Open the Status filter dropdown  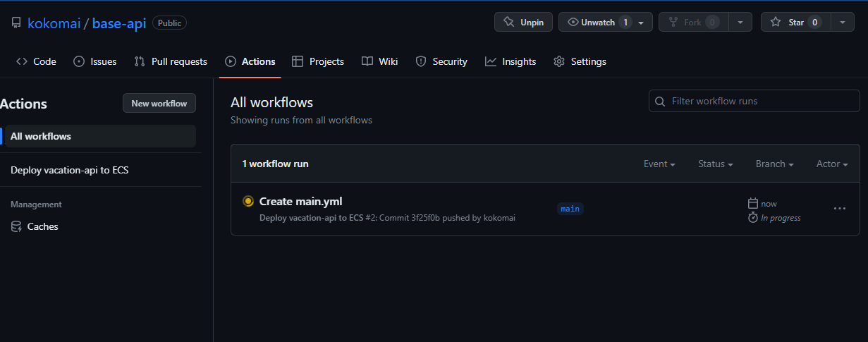pos(716,164)
